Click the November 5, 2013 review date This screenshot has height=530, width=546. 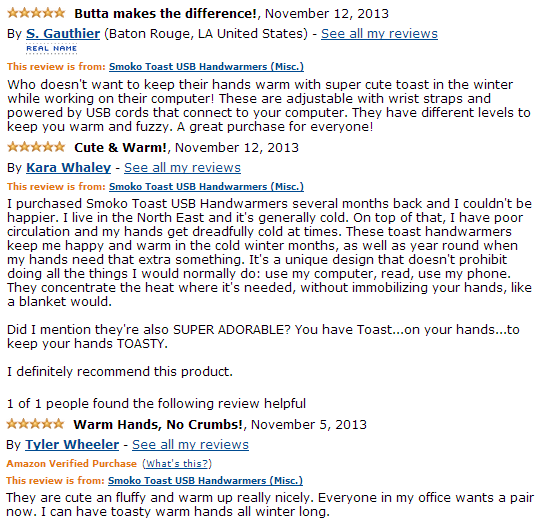click(x=309, y=424)
